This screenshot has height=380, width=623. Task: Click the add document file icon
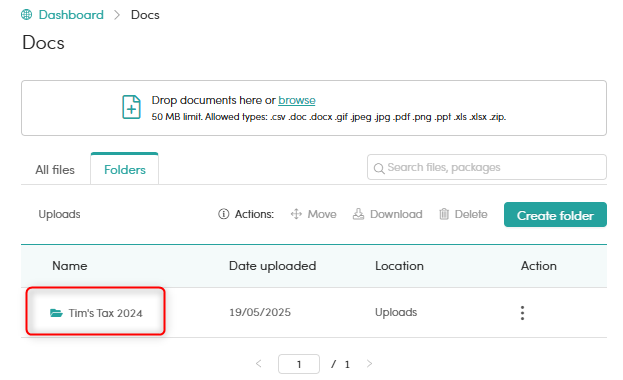131,107
